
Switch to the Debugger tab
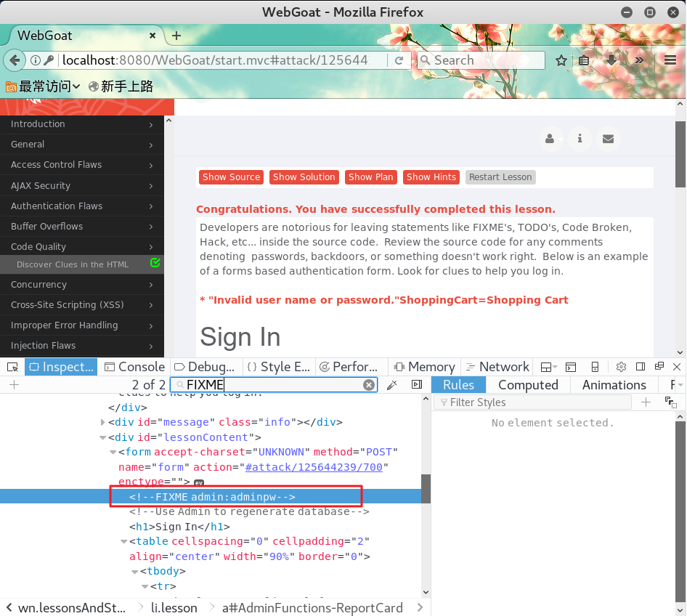click(205, 367)
